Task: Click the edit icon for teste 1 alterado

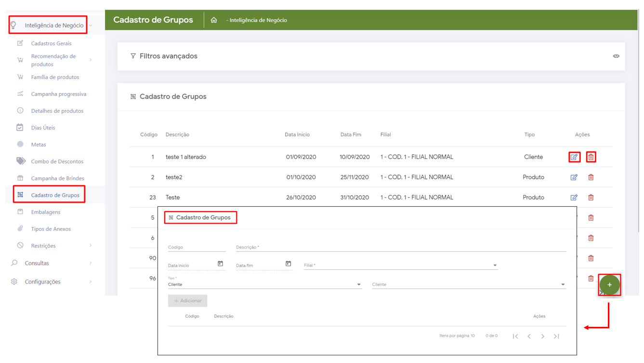Action: tap(574, 157)
